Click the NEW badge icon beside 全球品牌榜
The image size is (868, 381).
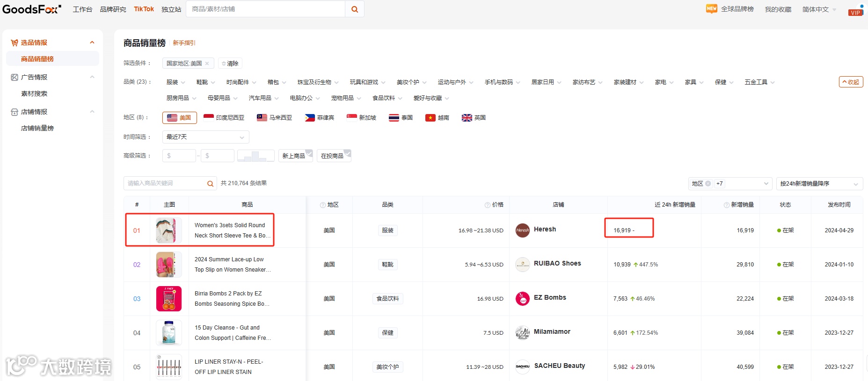pyautogui.click(x=712, y=9)
